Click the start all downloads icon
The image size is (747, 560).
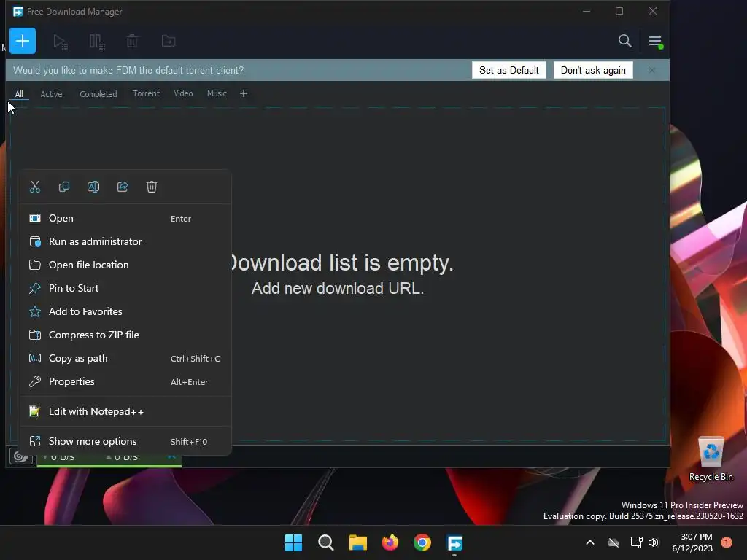60,42
